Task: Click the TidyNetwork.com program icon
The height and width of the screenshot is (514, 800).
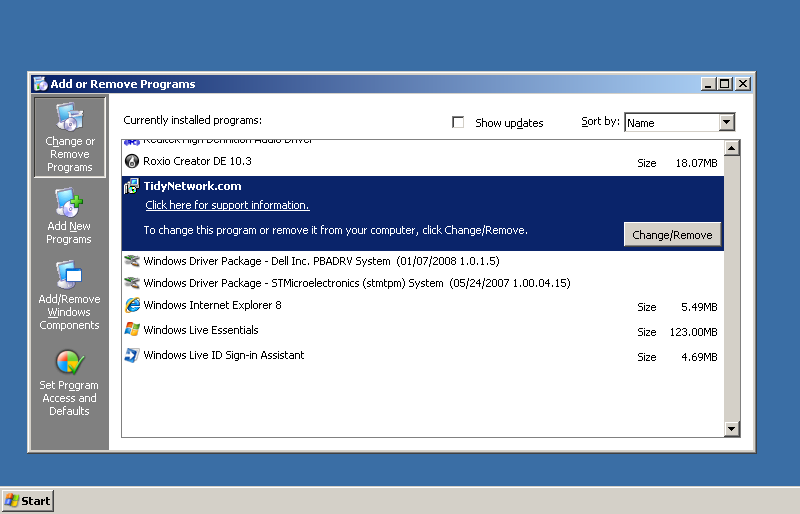Action: (132, 186)
